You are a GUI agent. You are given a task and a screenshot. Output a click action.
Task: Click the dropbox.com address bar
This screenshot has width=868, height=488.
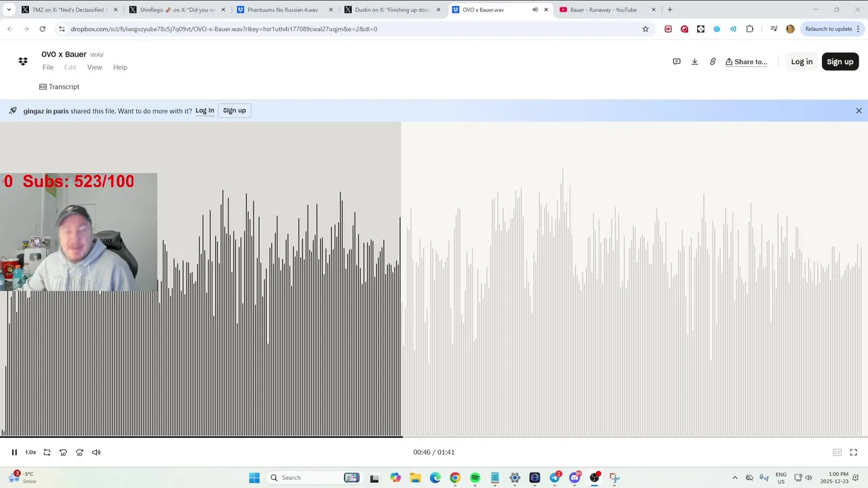(353, 29)
